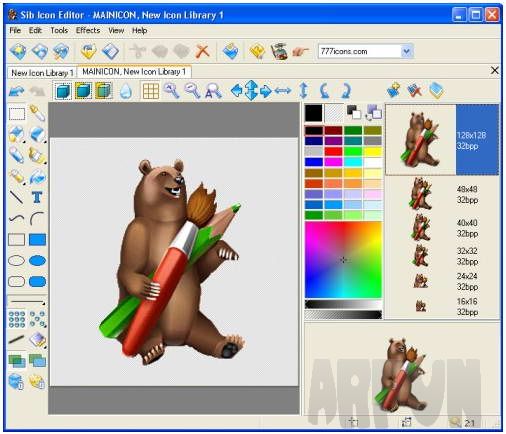Open the View menu
The height and width of the screenshot is (434, 506).
point(116,30)
